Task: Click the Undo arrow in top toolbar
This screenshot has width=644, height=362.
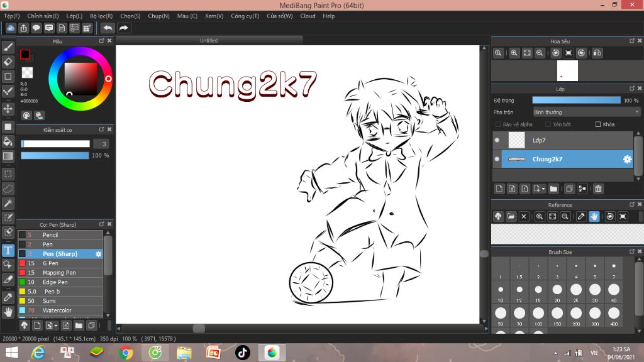Action: point(108,28)
